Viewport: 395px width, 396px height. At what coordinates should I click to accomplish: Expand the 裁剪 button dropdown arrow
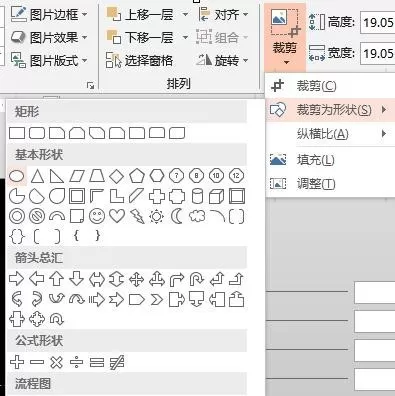[286, 62]
